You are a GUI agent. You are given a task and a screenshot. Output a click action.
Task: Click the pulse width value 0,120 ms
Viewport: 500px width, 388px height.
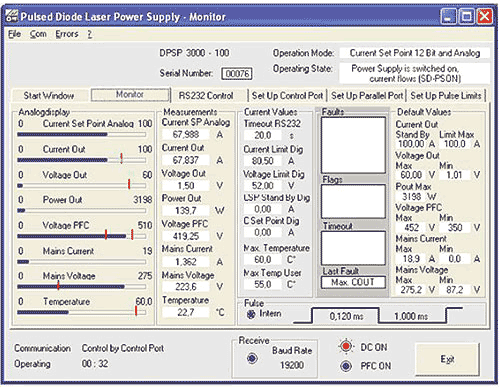346,316
